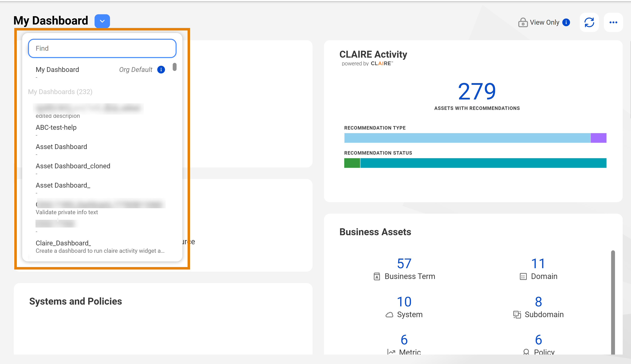Screen dimensions: 631x364
Task: Click the View Only info icon
Action: (x=566, y=23)
